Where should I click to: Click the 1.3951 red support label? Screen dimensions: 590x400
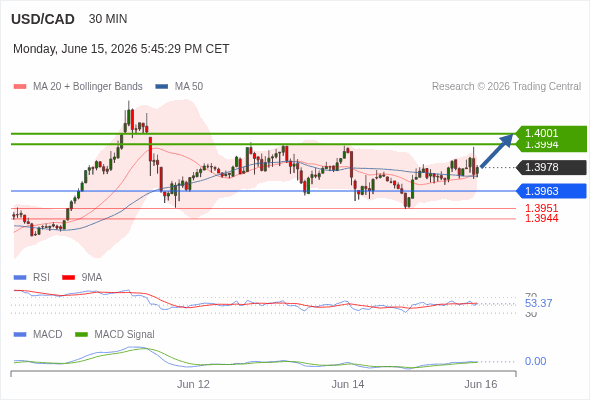coord(541,208)
